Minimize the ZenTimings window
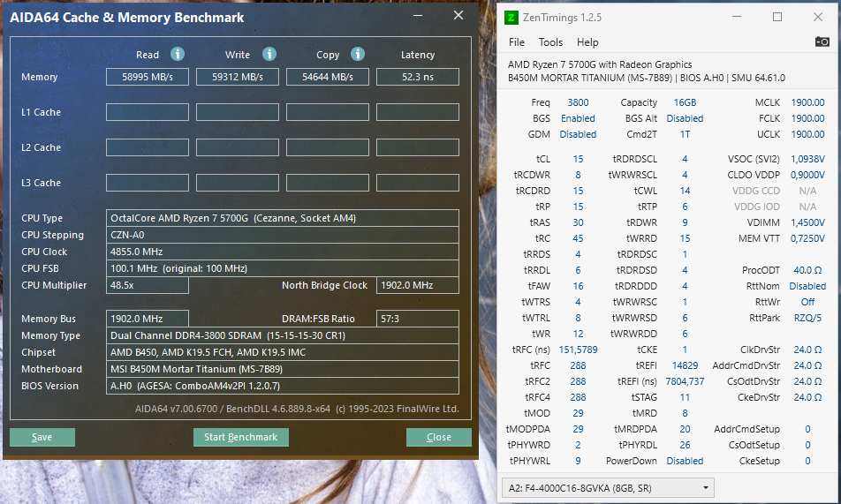The image size is (841, 504). [x=737, y=17]
